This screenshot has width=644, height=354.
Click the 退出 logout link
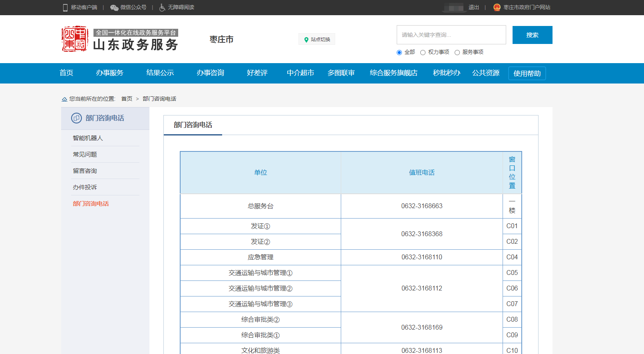[x=473, y=8]
